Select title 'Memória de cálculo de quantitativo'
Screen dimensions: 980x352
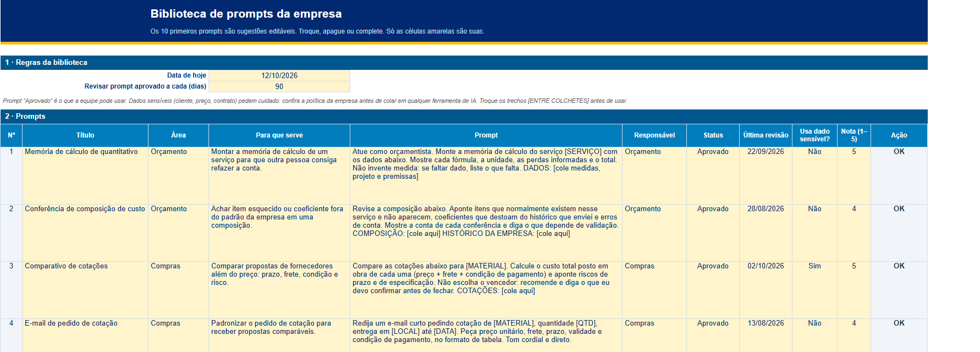tap(85, 175)
